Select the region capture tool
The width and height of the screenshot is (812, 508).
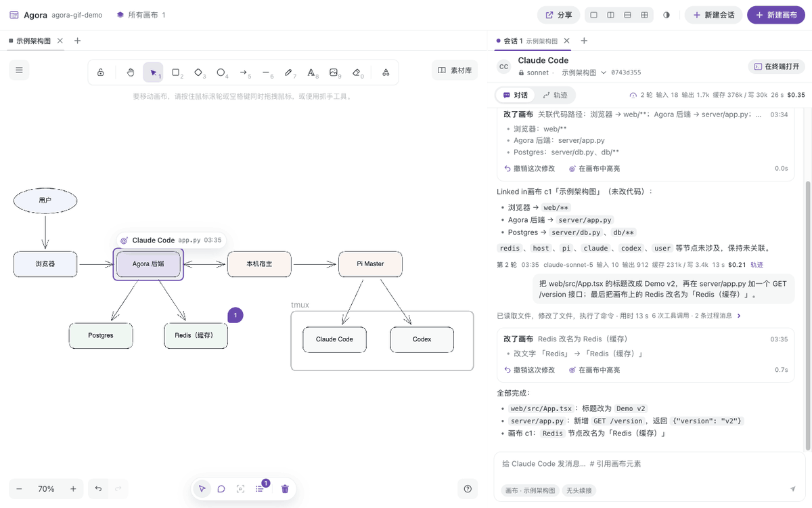click(240, 489)
